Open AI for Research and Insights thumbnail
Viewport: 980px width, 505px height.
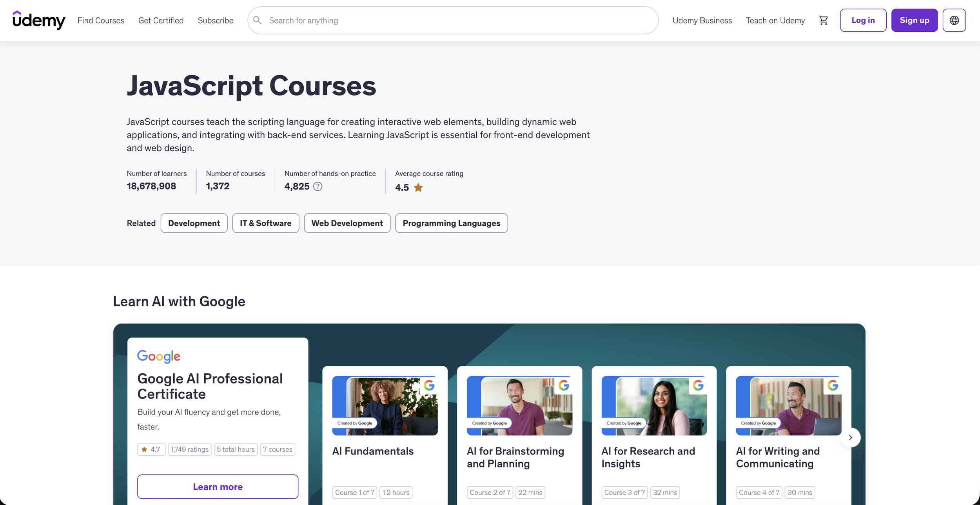654,405
